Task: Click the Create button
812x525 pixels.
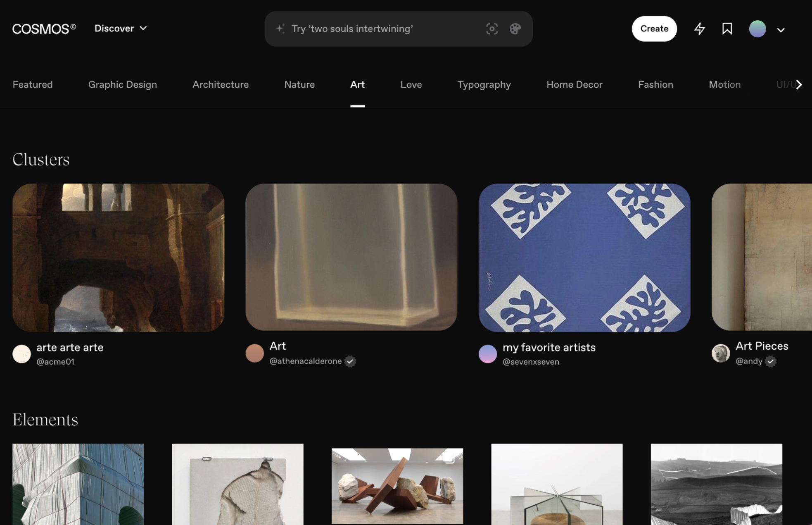Action: [x=654, y=29]
